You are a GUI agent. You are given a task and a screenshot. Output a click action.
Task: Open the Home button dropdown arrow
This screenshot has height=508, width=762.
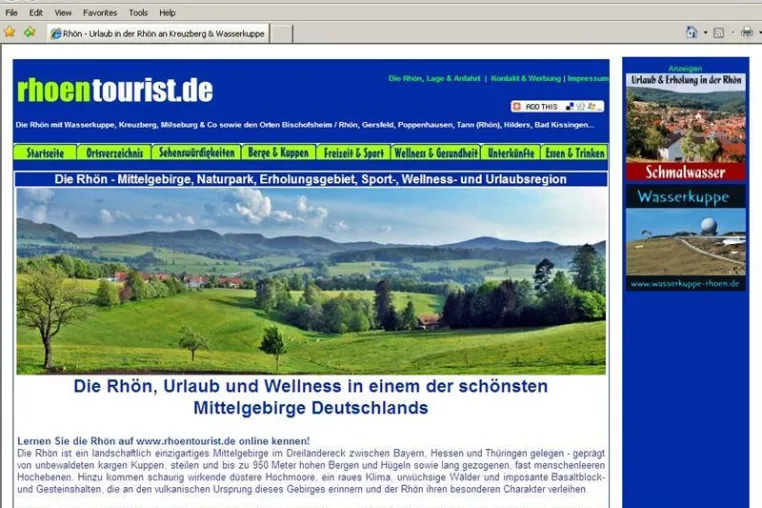[706, 33]
